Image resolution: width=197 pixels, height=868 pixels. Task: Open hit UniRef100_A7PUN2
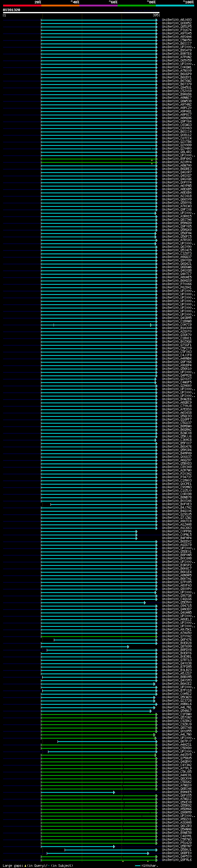(177, 57)
